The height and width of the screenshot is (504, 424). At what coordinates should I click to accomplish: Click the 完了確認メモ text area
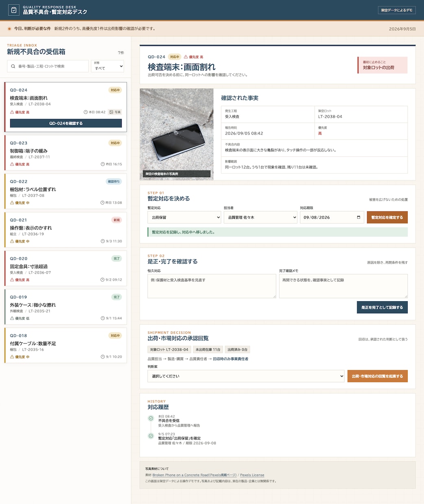pos(343,286)
